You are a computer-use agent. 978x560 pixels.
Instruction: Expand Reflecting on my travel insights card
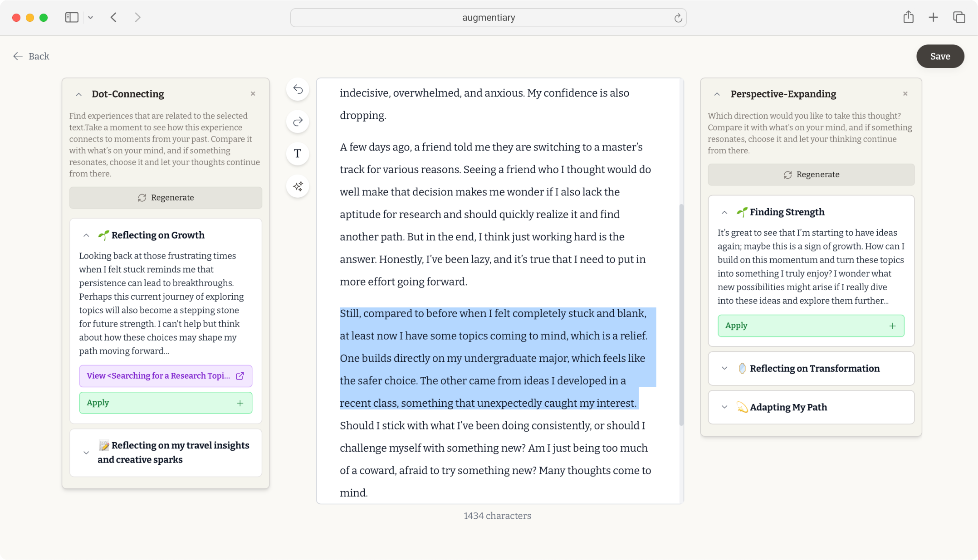tap(86, 453)
